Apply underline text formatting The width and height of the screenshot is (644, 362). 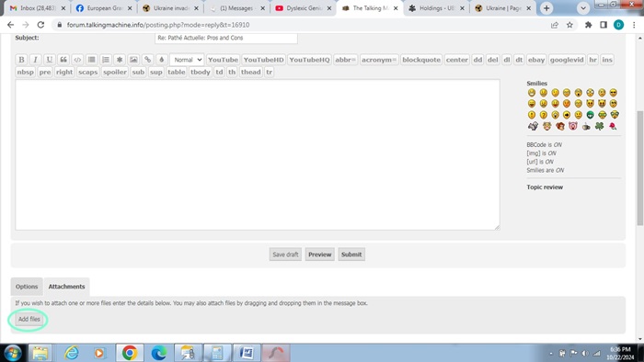pyautogui.click(x=50, y=60)
